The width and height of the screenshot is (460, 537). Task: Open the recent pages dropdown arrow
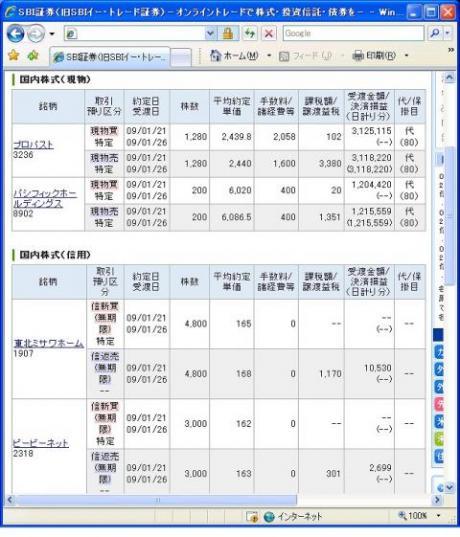52,34
